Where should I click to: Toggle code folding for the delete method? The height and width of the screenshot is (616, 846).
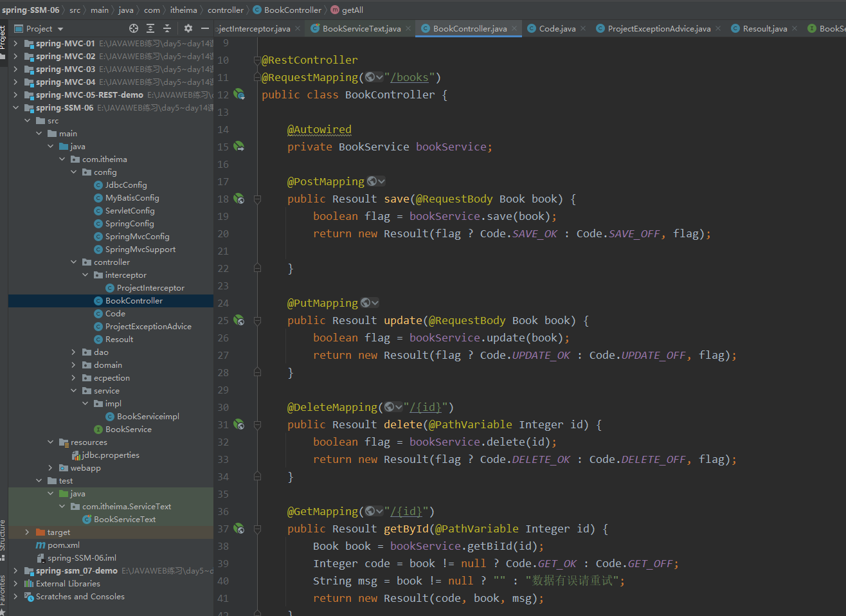[x=257, y=424]
